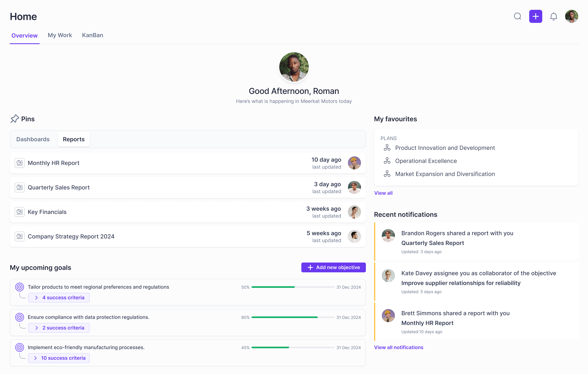
Task: Expand 4 success criteria
Action: [x=59, y=298]
